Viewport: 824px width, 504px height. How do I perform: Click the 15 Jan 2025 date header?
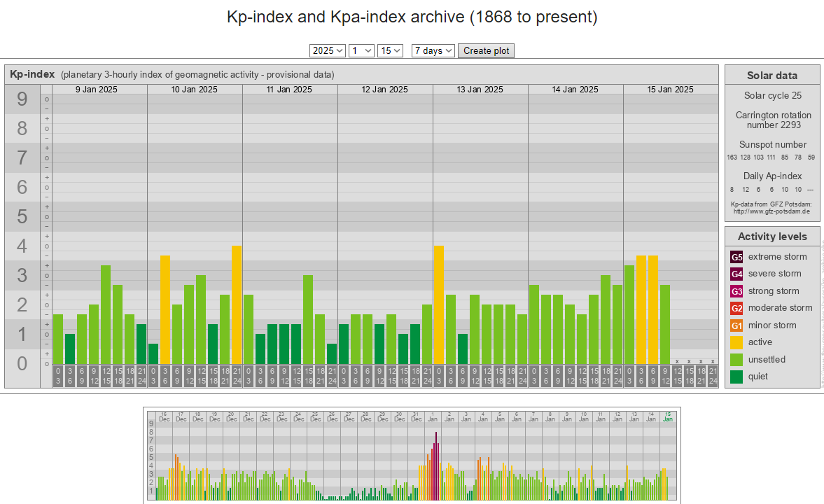point(670,90)
